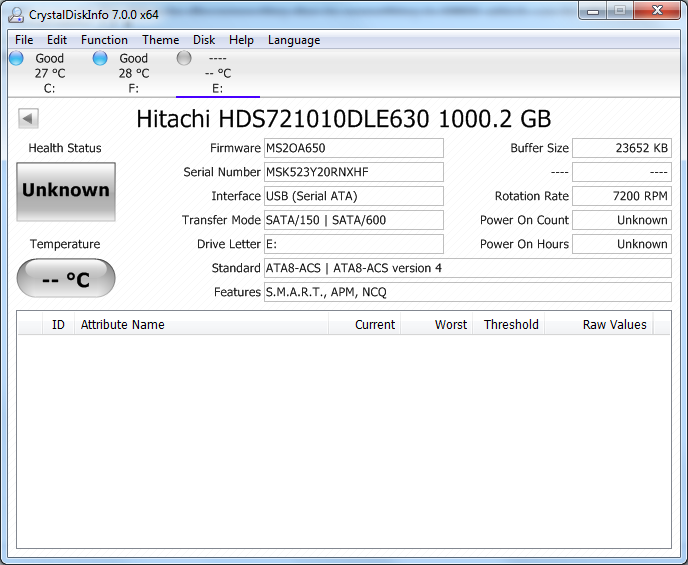
Task: Minimize the CrystalDiskInfo window
Action: tap(593, 11)
